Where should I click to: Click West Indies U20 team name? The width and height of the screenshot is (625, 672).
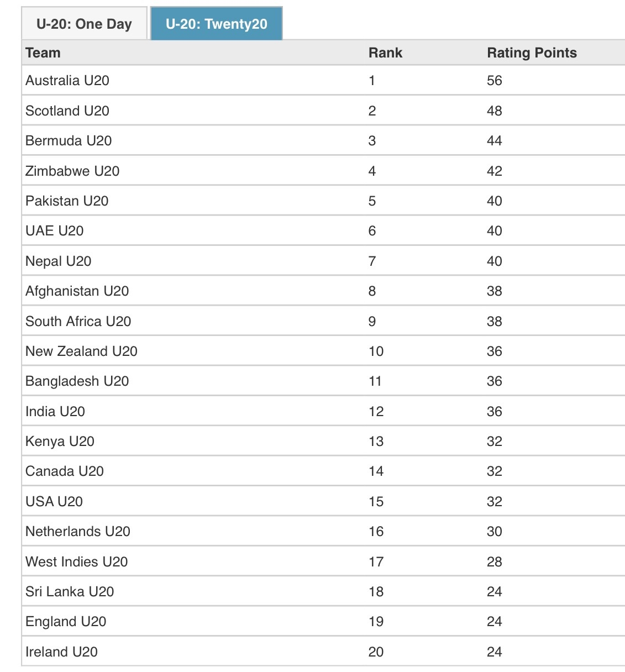77,562
